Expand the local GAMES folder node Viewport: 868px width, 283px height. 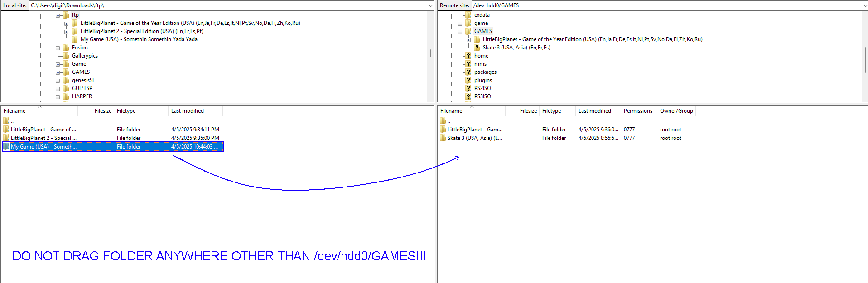coord(58,72)
